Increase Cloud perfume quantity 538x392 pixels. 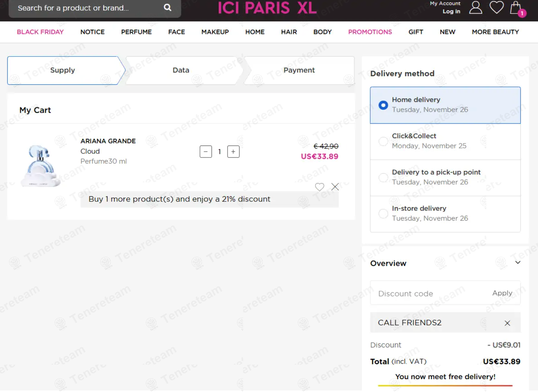pyautogui.click(x=233, y=152)
